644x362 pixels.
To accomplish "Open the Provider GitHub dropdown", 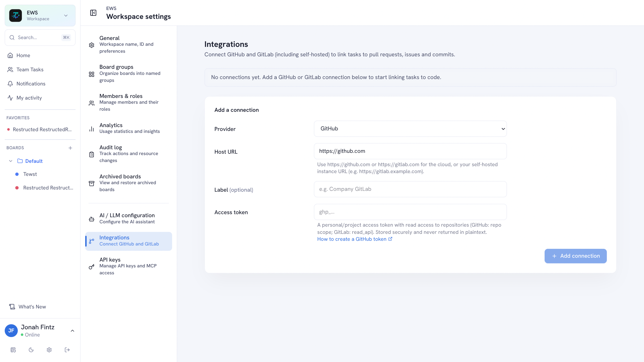I will [410, 129].
